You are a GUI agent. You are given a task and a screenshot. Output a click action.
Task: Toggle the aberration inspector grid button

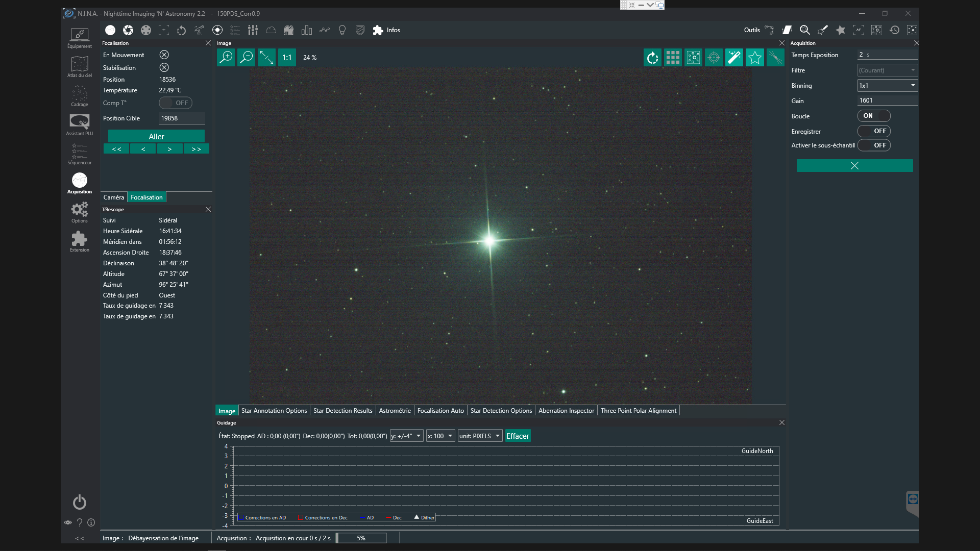(673, 58)
